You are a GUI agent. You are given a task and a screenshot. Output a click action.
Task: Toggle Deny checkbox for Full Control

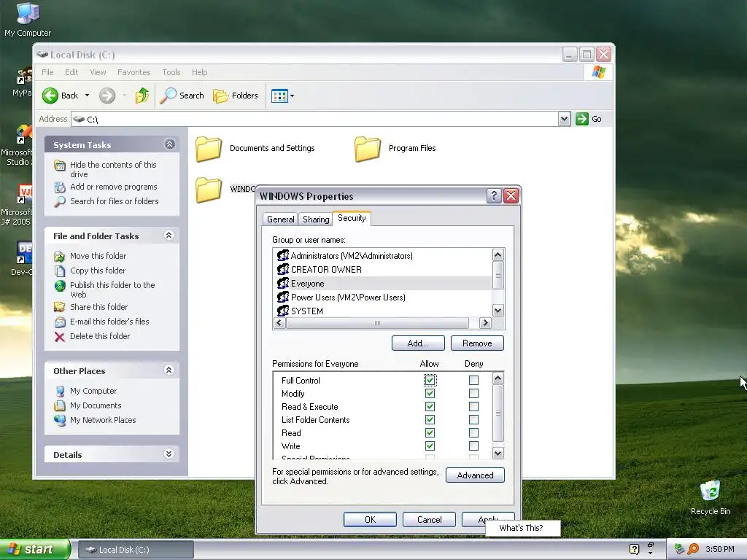(473, 381)
